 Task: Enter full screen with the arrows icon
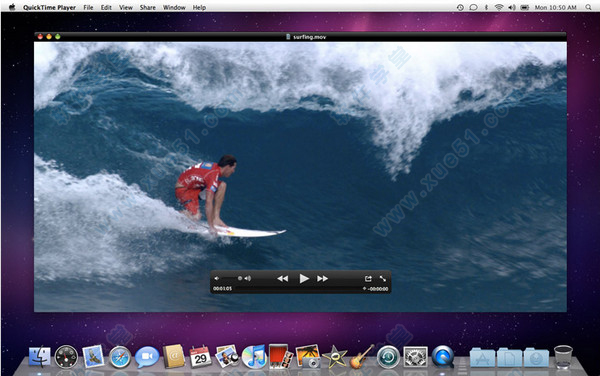click(x=383, y=278)
